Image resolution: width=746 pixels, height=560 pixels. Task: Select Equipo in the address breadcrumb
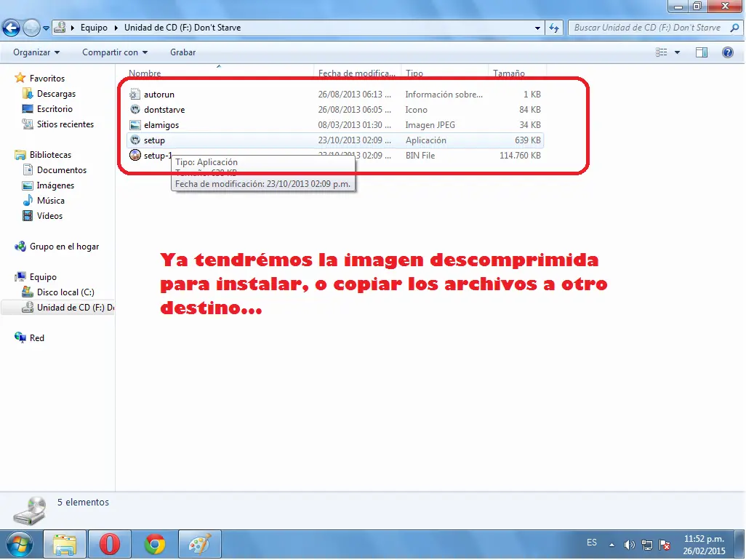94,28
